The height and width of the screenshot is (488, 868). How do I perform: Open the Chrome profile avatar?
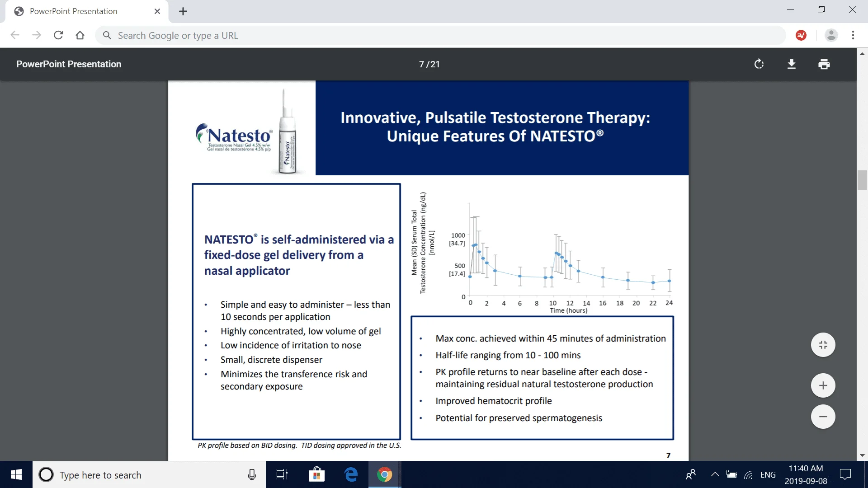click(831, 35)
